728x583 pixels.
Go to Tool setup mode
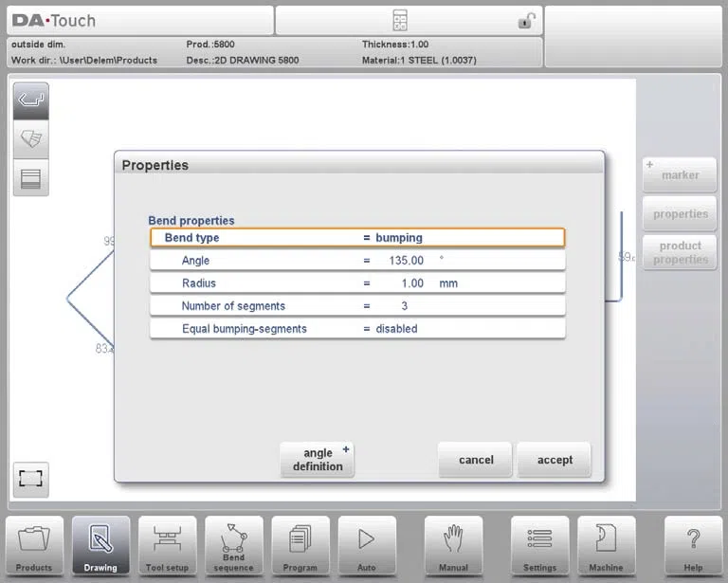pos(167,546)
